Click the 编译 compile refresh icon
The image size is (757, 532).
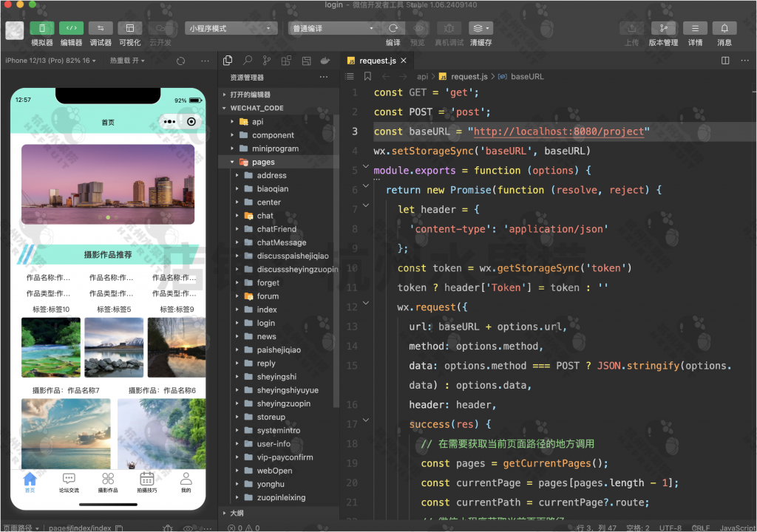[x=393, y=29]
